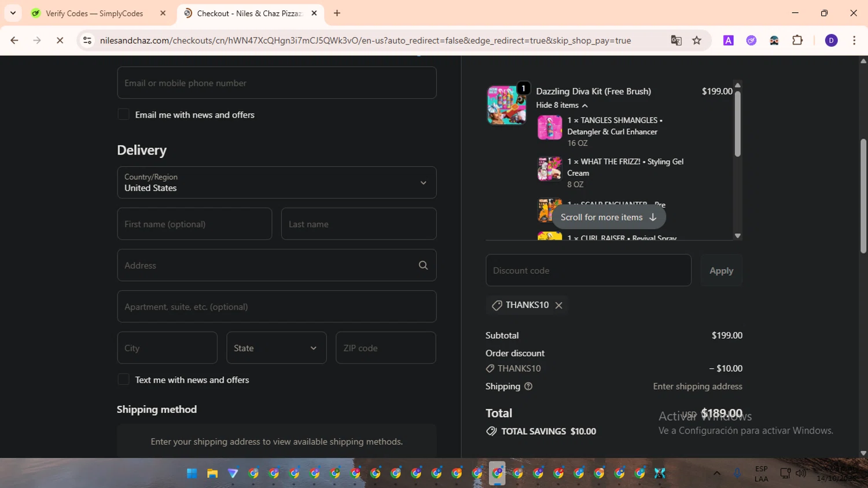The width and height of the screenshot is (868, 488).
Task: Collapse the Hide 8 items list
Action: pyautogui.click(x=562, y=105)
